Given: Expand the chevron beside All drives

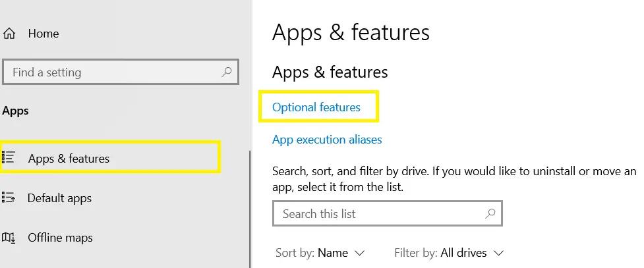Looking at the screenshot, I should 498,254.
